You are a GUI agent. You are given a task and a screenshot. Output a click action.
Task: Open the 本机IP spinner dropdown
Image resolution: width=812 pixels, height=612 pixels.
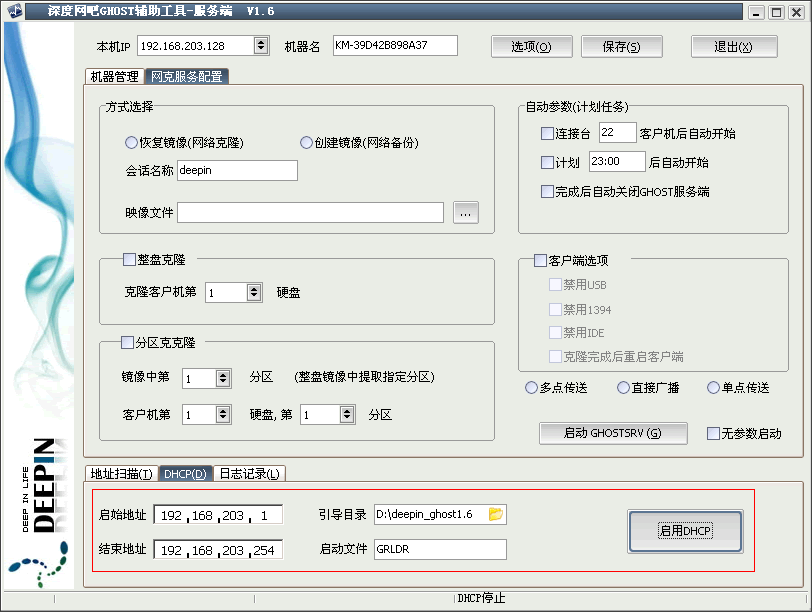261,46
